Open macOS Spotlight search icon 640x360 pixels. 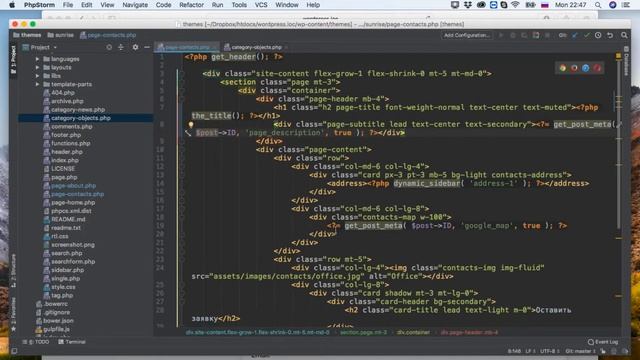tap(598, 5)
